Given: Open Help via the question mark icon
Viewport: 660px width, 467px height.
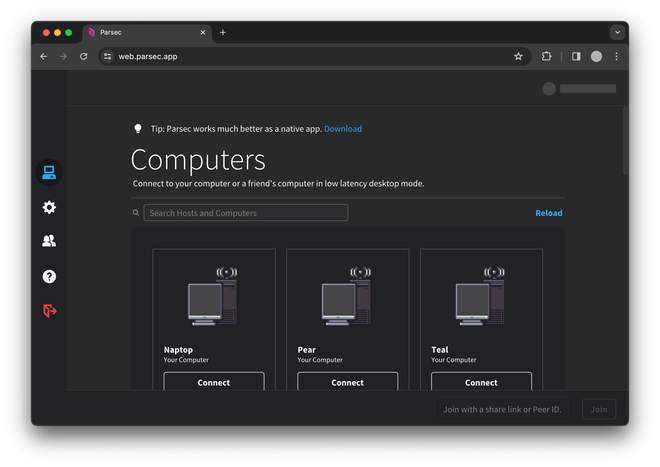Looking at the screenshot, I should [x=49, y=276].
